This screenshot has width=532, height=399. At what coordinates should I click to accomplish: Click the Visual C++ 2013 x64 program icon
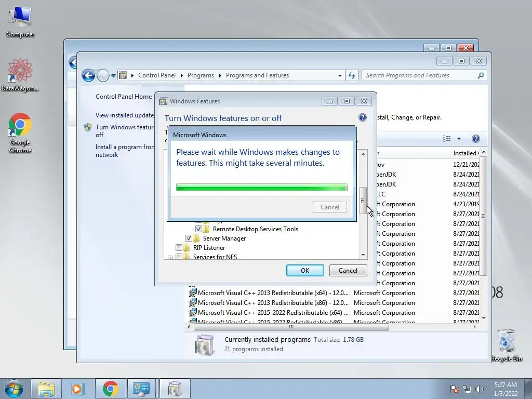point(193,292)
